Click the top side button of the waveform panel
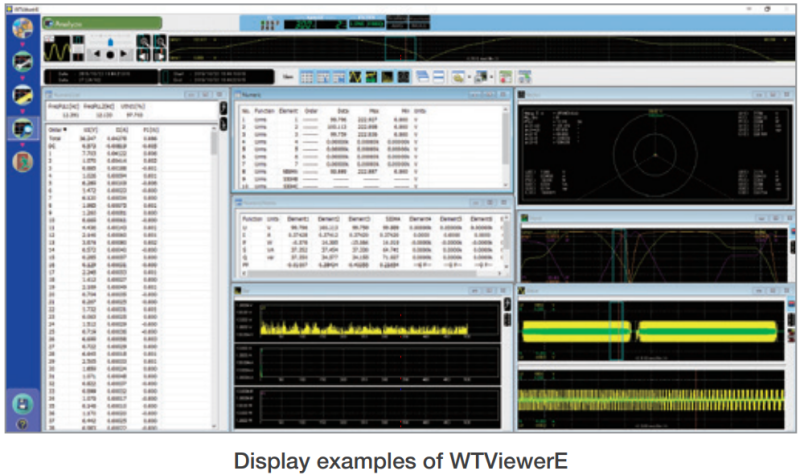 [791, 305]
